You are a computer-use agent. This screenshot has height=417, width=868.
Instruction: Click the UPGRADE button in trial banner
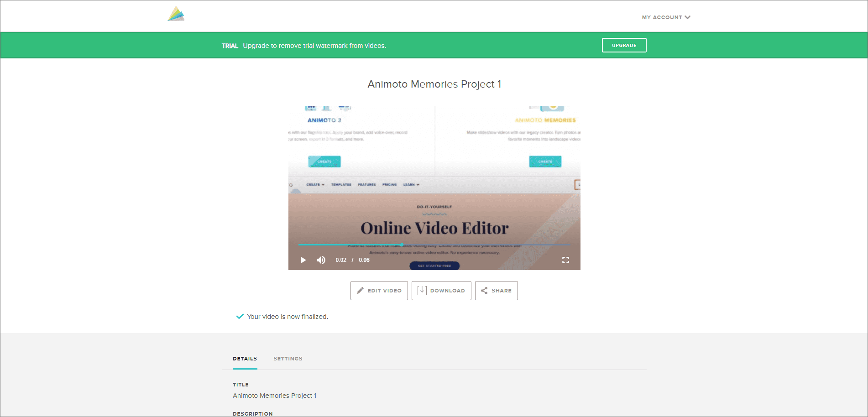[624, 45]
